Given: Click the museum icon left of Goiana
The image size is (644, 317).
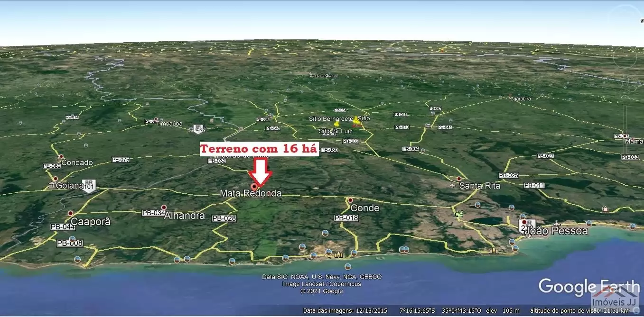Looking at the screenshot, I should (x=51, y=185).
